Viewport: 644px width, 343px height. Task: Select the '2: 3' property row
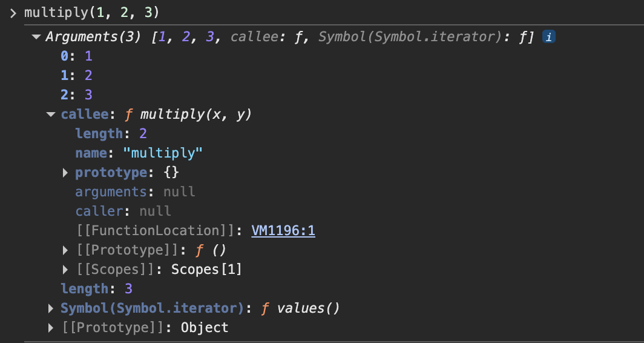click(x=76, y=95)
